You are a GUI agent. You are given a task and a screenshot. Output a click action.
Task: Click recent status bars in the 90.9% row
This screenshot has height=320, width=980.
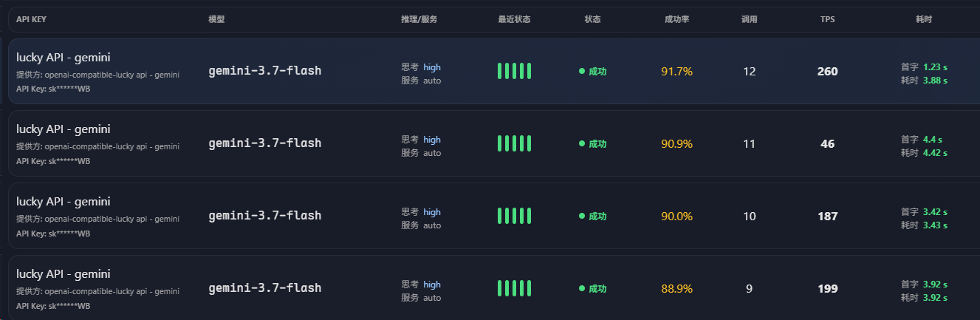pyautogui.click(x=515, y=143)
